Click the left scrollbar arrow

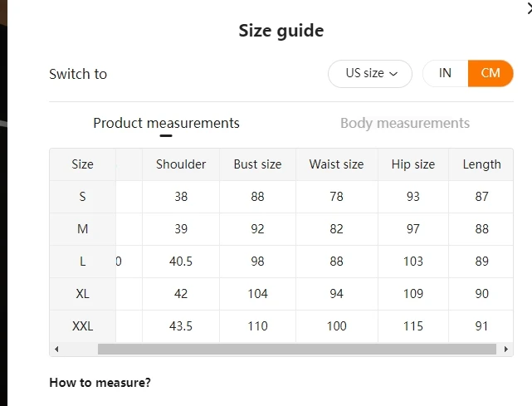56,349
